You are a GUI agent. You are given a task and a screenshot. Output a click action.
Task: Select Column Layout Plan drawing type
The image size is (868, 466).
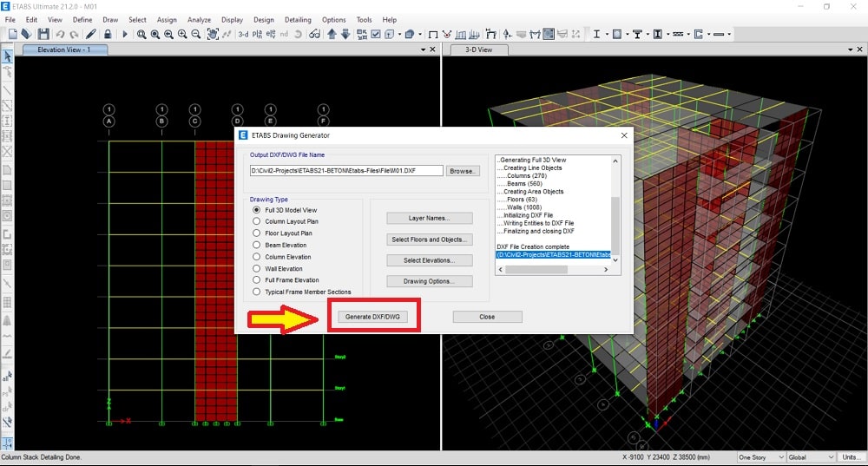(256, 221)
